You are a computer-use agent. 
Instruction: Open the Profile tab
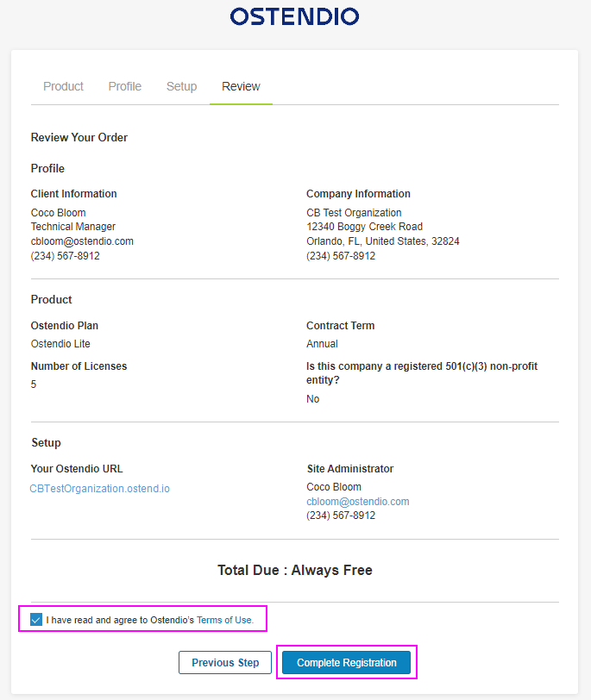coord(124,86)
